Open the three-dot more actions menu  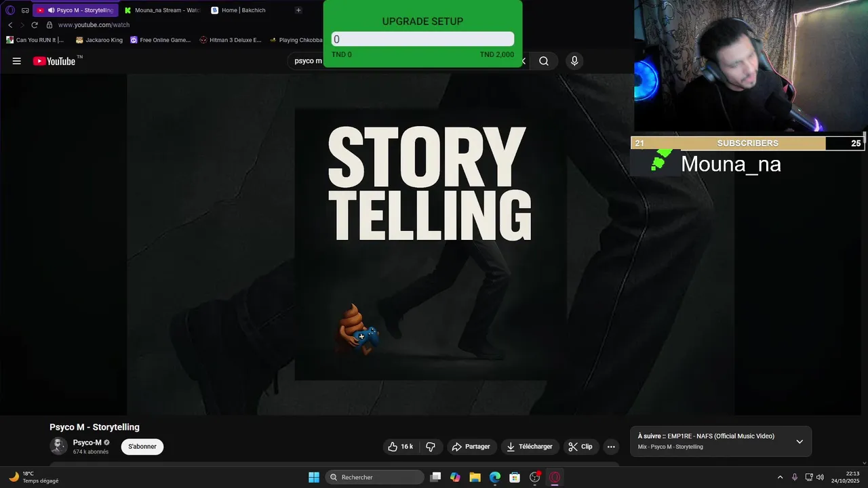click(611, 447)
